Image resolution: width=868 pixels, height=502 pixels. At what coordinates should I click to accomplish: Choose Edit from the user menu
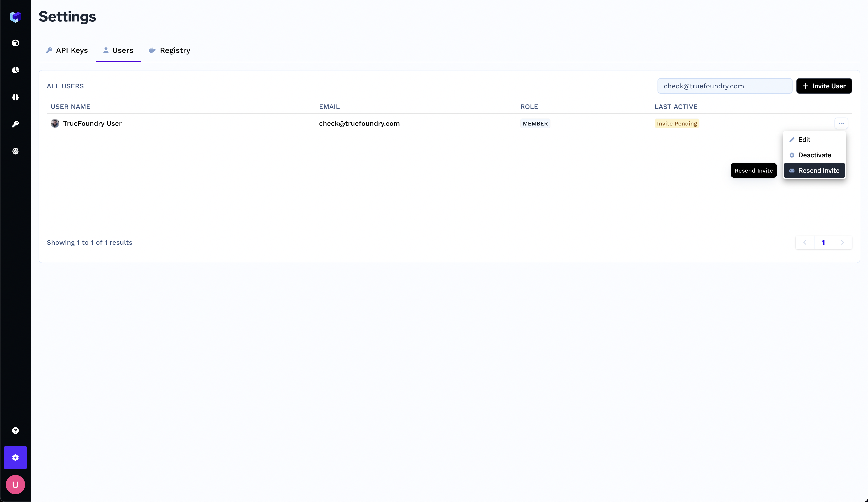click(804, 140)
